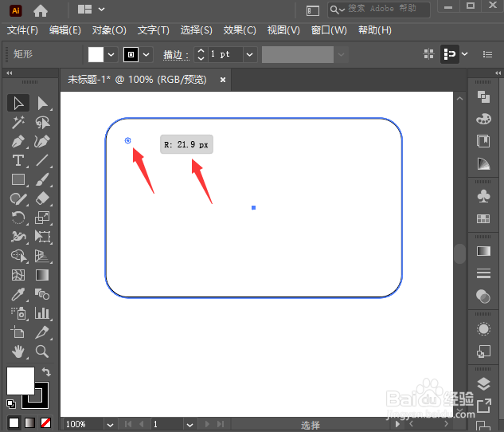The width and height of the screenshot is (504, 432).
Task: Choose the Artboard tool
Action: click(18, 332)
